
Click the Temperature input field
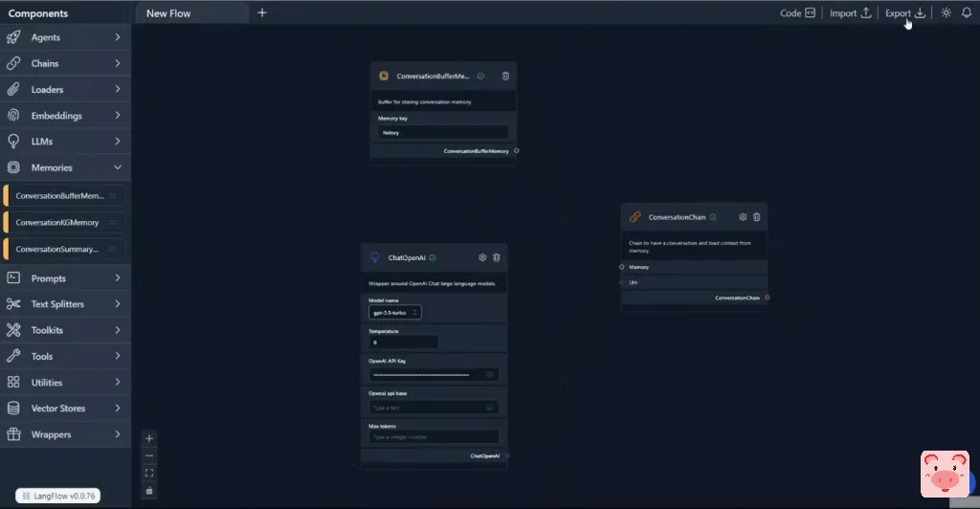coord(404,343)
